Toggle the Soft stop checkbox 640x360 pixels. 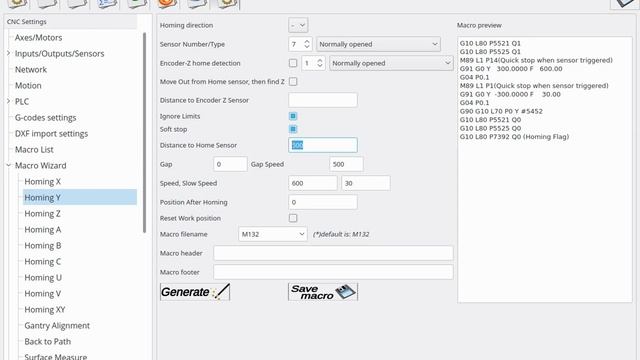coord(293,129)
